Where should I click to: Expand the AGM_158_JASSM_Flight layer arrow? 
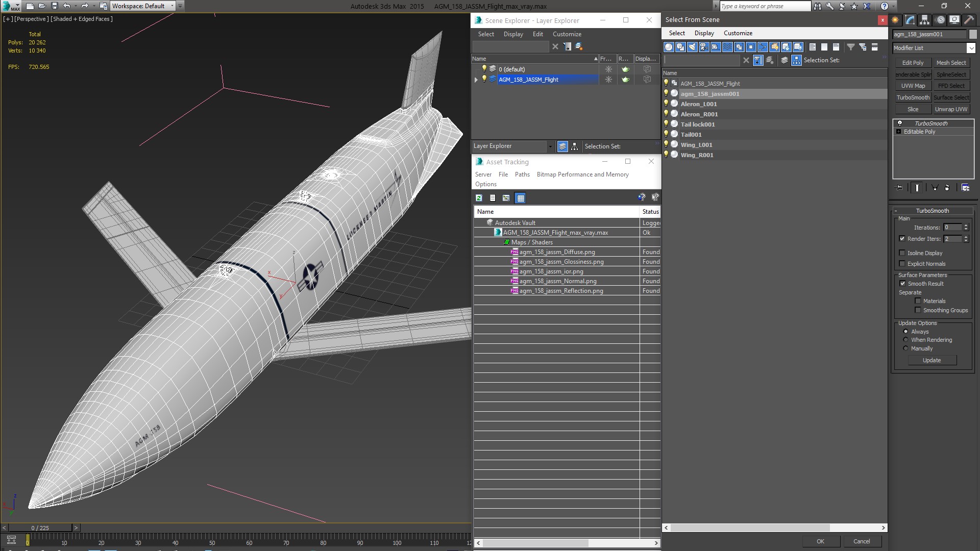pos(476,80)
